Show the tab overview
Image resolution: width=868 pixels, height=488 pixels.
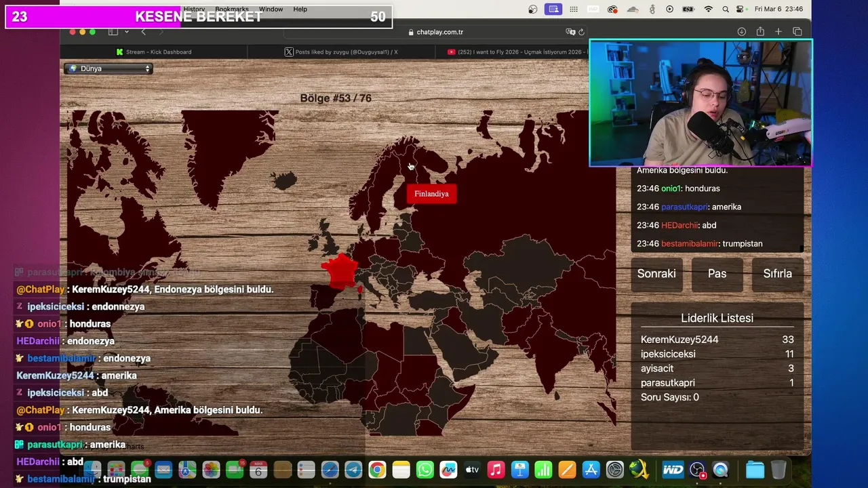797,32
